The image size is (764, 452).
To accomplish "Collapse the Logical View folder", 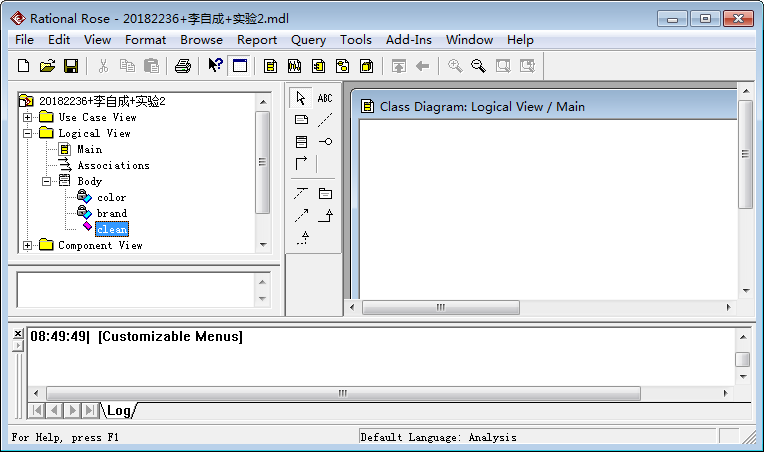I will click(x=27, y=133).
